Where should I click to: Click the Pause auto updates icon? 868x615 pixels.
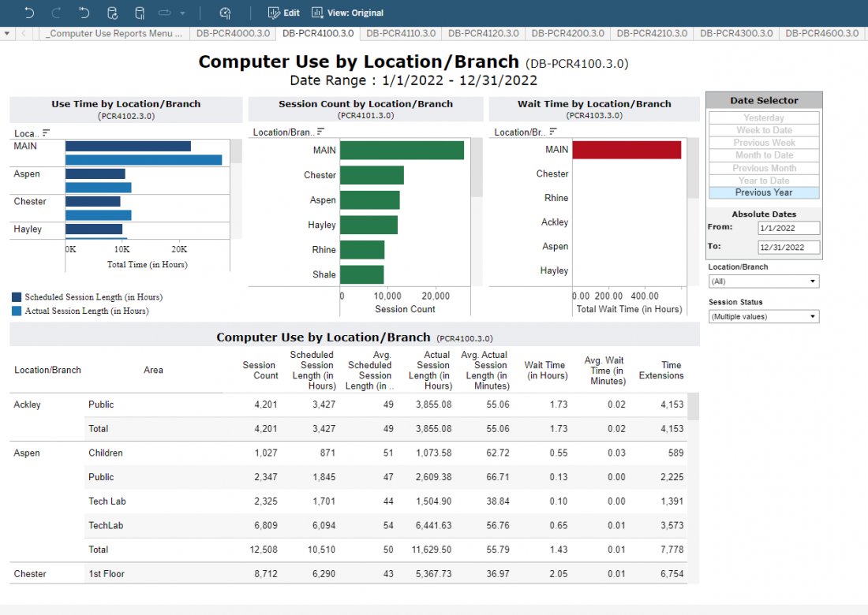click(x=140, y=13)
